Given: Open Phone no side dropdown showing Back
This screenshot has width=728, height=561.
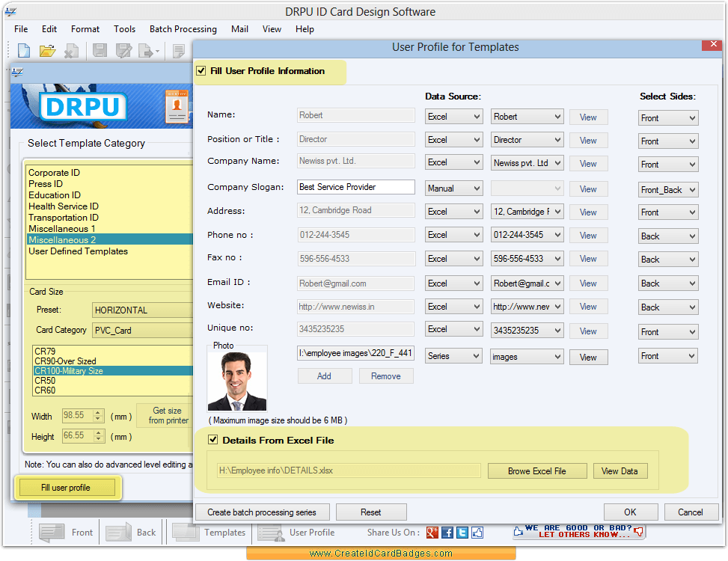Looking at the screenshot, I should pos(668,236).
